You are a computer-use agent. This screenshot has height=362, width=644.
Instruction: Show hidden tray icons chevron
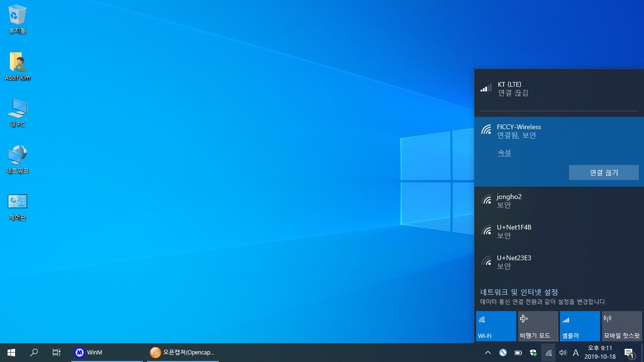488,353
